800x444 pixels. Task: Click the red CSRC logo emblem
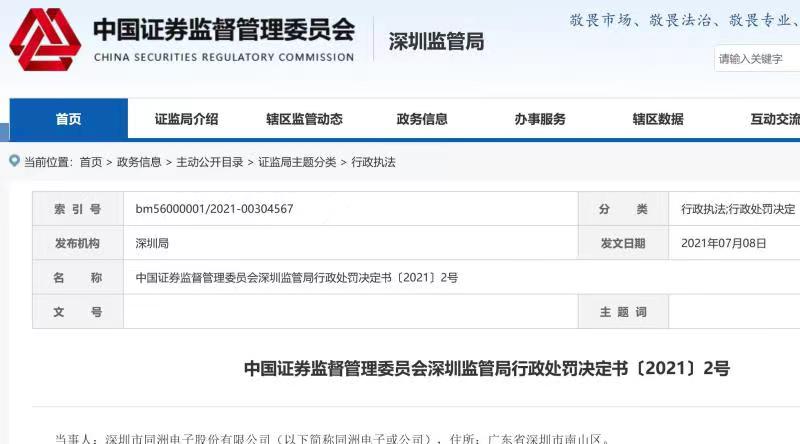pos(45,39)
